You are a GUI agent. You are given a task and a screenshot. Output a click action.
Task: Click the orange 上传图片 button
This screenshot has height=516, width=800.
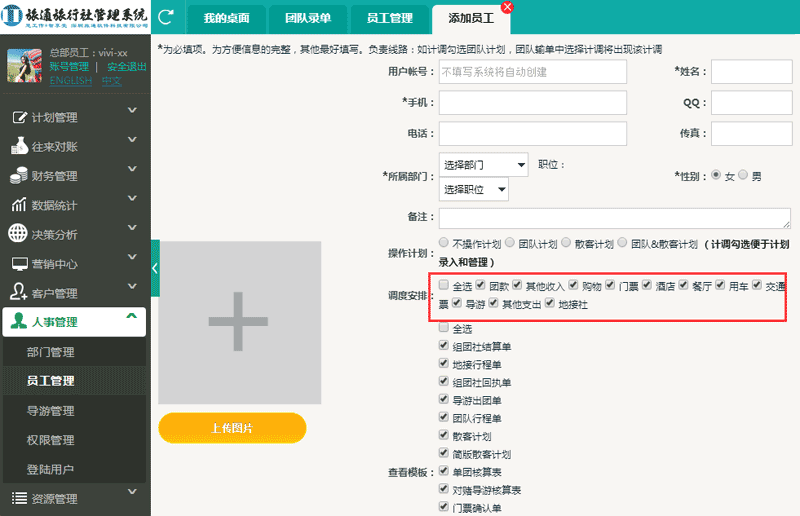(232, 428)
